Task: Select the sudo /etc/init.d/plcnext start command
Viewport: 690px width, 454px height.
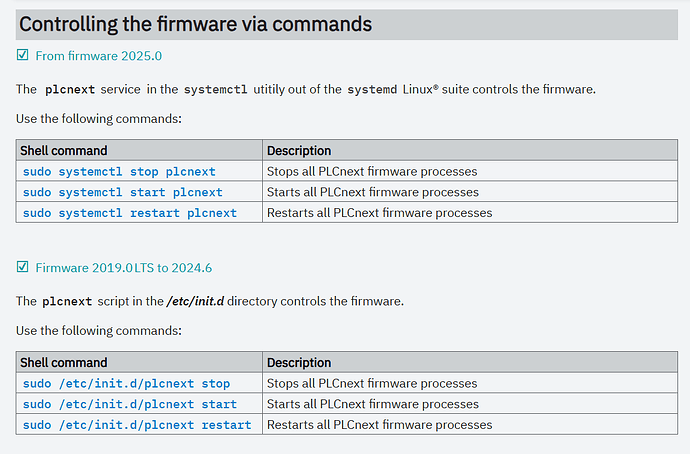Action: click(129, 404)
